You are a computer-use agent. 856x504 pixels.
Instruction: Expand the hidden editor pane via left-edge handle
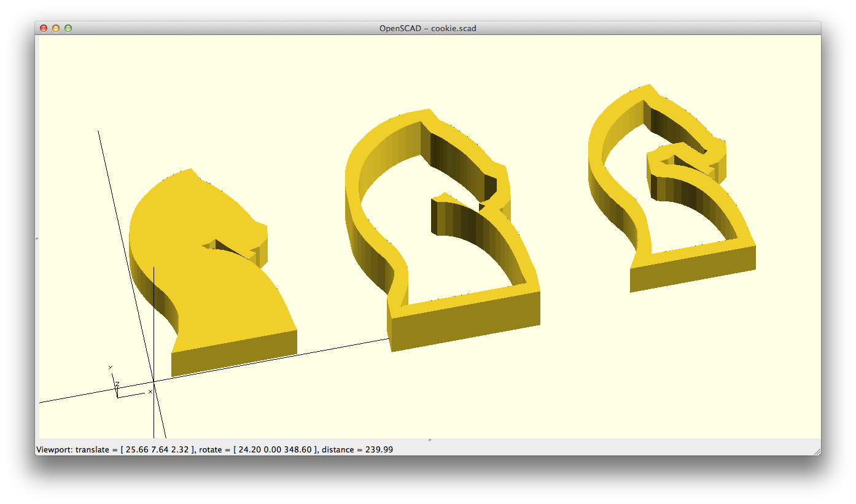click(37, 238)
